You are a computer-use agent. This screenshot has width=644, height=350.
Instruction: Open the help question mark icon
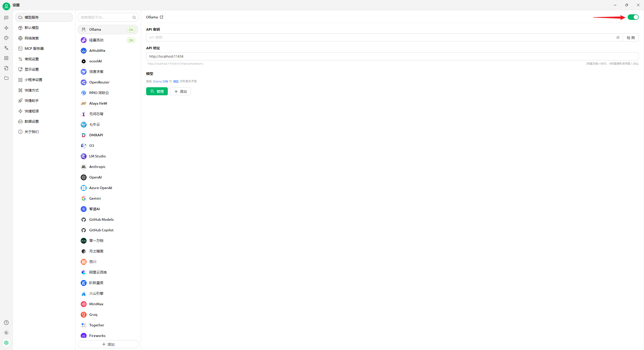pos(6,323)
